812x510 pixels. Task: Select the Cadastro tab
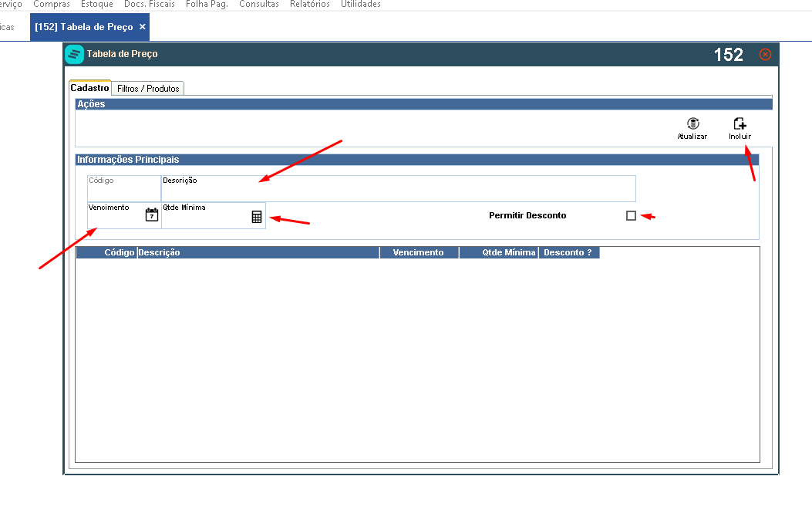pos(89,88)
